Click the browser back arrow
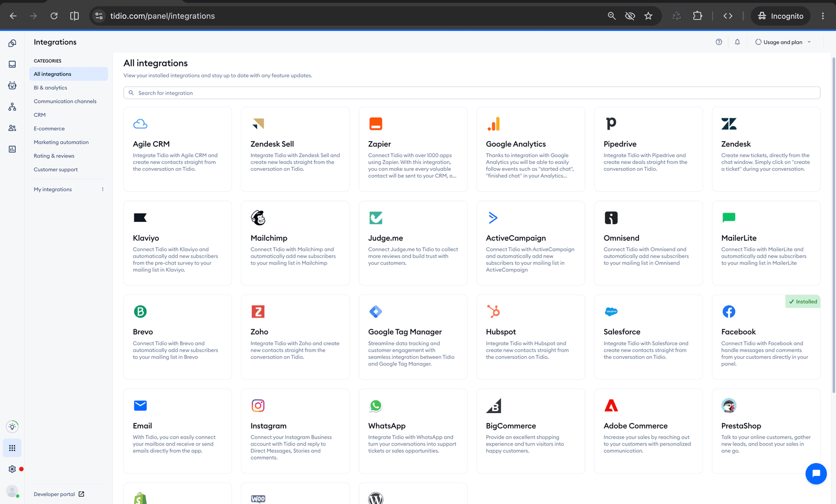Image resolution: width=836 pixels, height=504 pixels. tap(13, 16)
